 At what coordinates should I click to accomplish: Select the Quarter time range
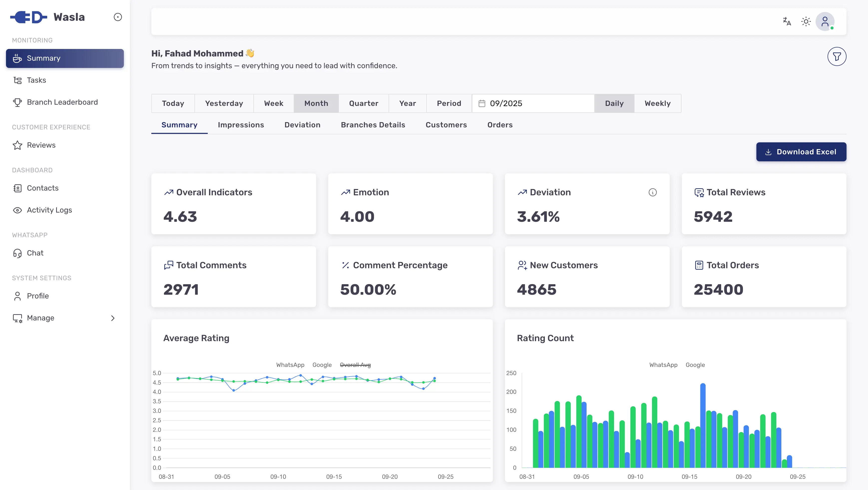pos(363,103)
